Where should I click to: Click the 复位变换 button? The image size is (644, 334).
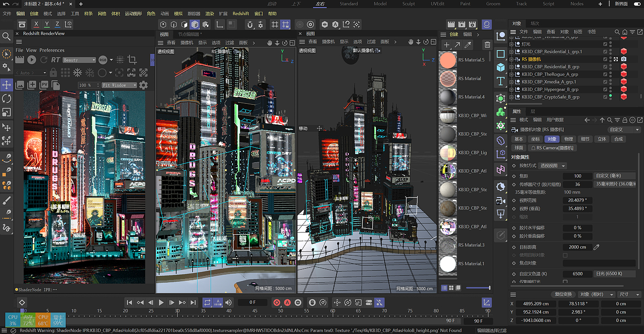563,294
